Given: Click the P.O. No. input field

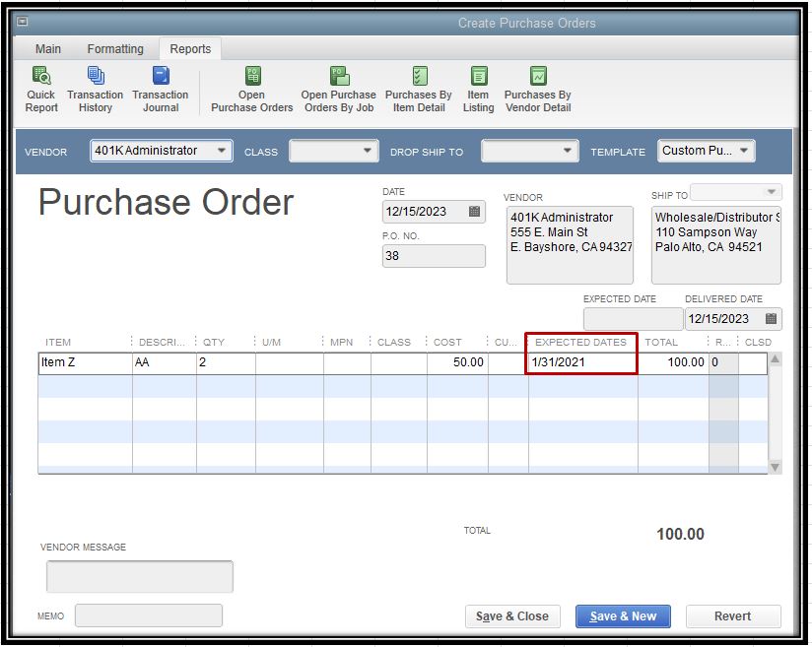Looking at the screenshot, I should [x=434, y=256].
